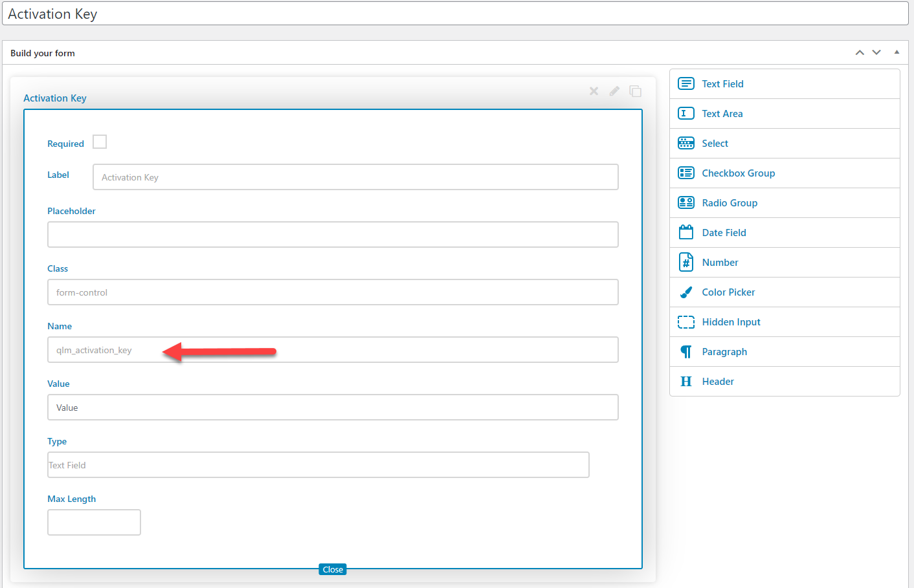Click the Value input field

(x=333, y=407)
